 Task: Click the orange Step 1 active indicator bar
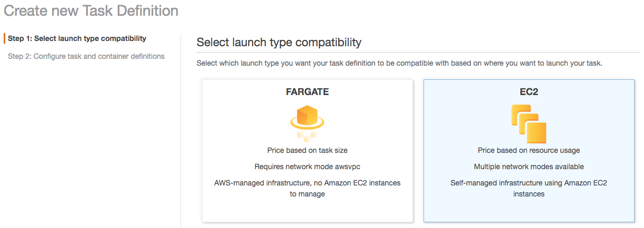pos(4,38)
